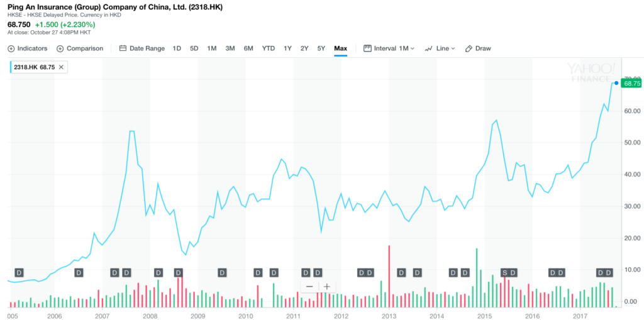
Task: Select the YTD range tab
Action: (269, 48)
